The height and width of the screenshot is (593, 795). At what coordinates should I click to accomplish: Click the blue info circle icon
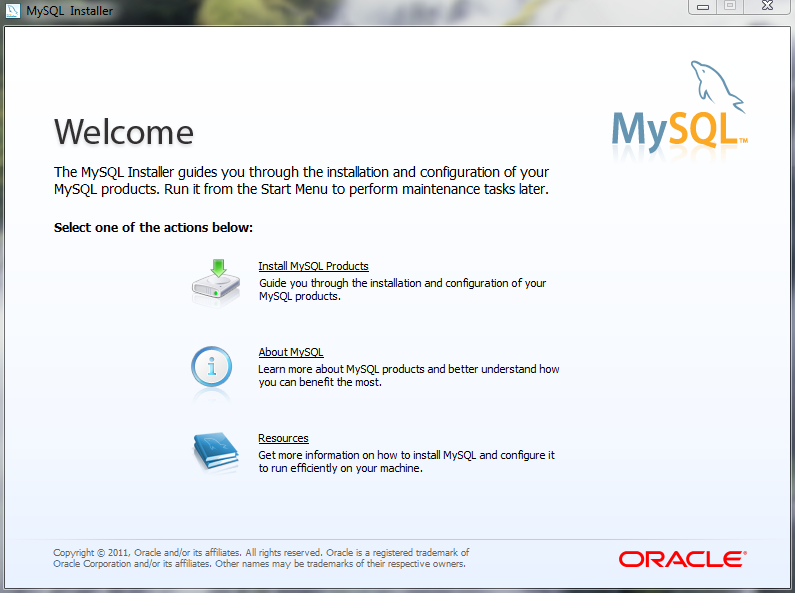click(x=211, y=367)
